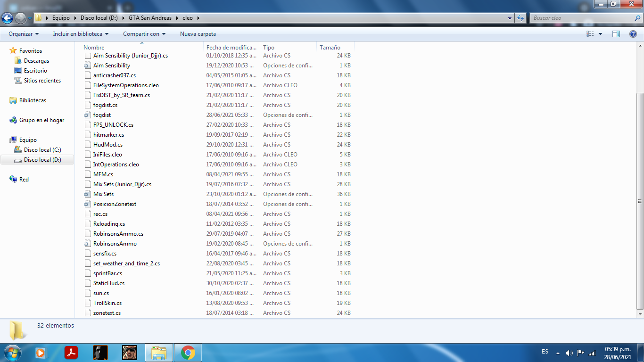Click the Back navigation arrow button
644x362 pixels.
(8, 18)
